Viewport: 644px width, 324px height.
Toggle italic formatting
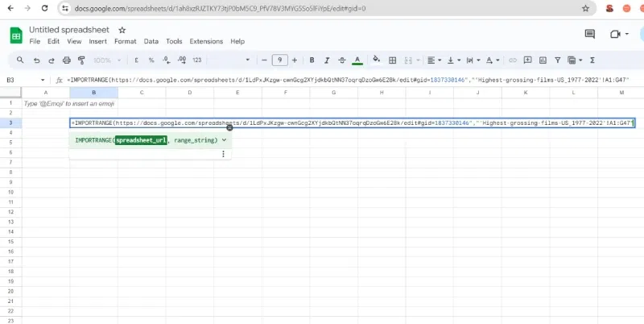(327, 60)
